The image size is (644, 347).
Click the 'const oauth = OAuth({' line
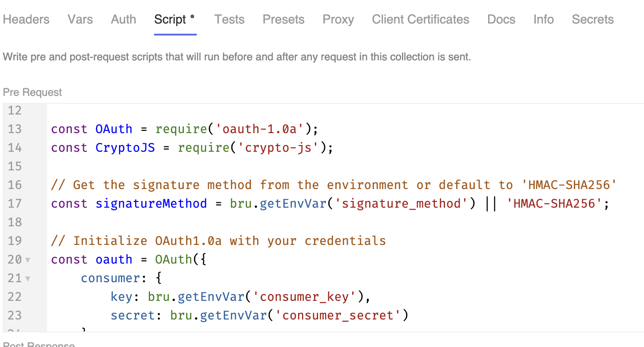click(x=129, y=260)
